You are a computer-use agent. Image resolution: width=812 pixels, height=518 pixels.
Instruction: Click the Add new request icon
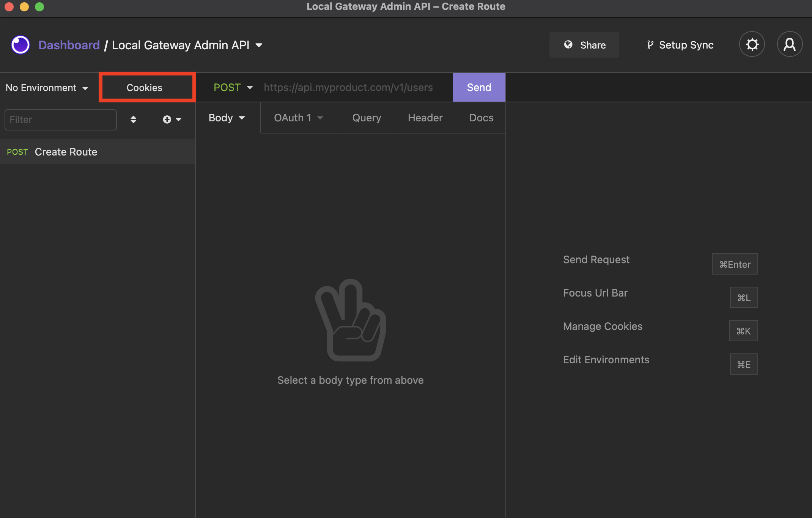click(x=167, y=119)
